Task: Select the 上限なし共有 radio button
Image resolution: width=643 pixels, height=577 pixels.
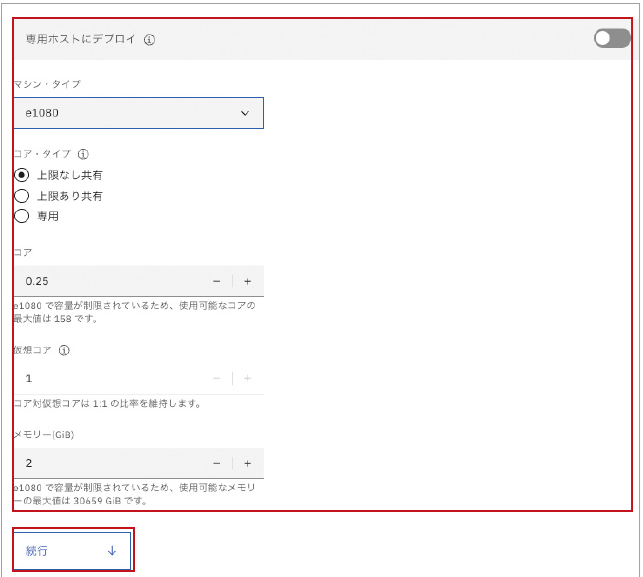Action: (21, 175)
